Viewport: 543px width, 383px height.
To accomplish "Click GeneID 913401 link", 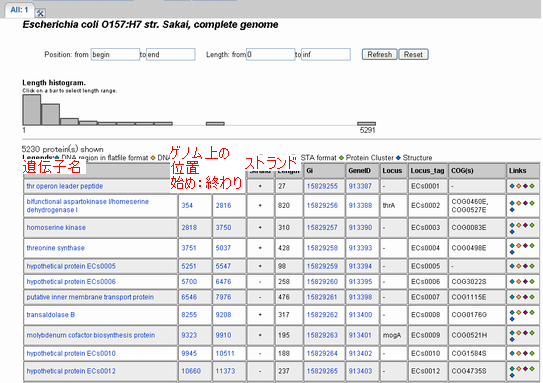I will tap(360, 335).
